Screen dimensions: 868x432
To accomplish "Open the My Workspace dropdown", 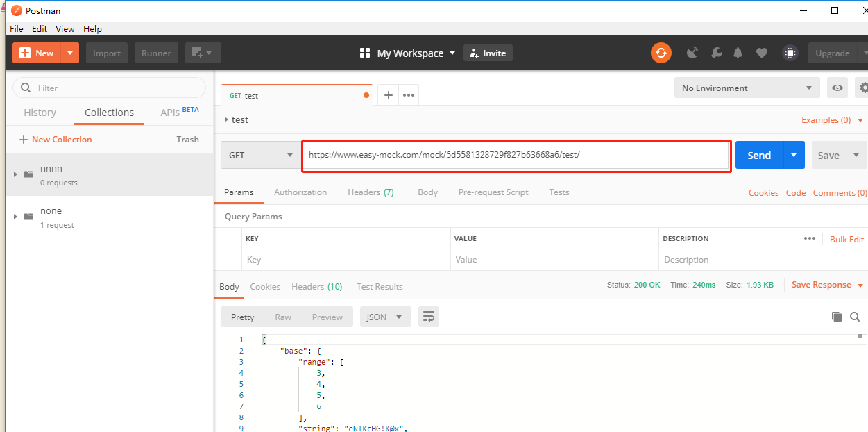I will tap(416, 53).
